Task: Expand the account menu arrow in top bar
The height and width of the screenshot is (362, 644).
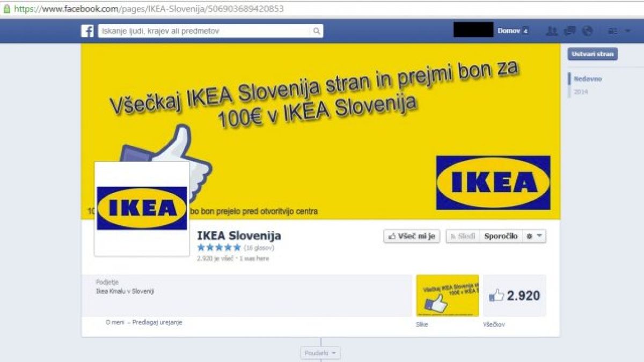Action: [x=628, y=31]
